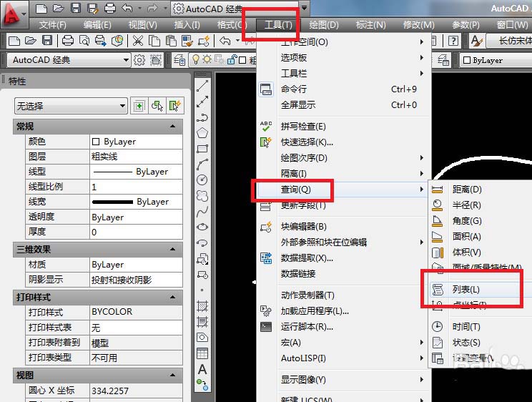532x402 pixels.
Task: Click the 颜色 ByLayer color swatch value
Action: pyautogui.click(x=136, y=142)
